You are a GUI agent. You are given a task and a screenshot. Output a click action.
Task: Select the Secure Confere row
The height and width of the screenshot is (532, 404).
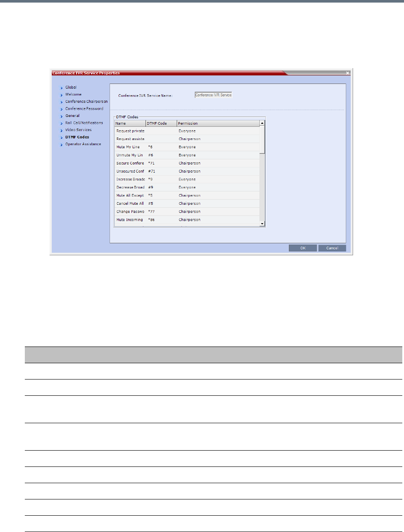[x=187, y=163]
